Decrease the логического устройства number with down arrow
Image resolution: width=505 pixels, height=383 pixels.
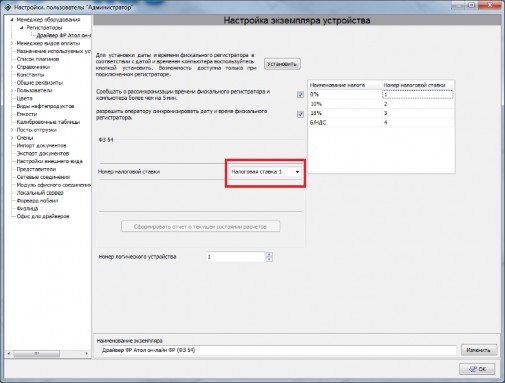(269, 259)
